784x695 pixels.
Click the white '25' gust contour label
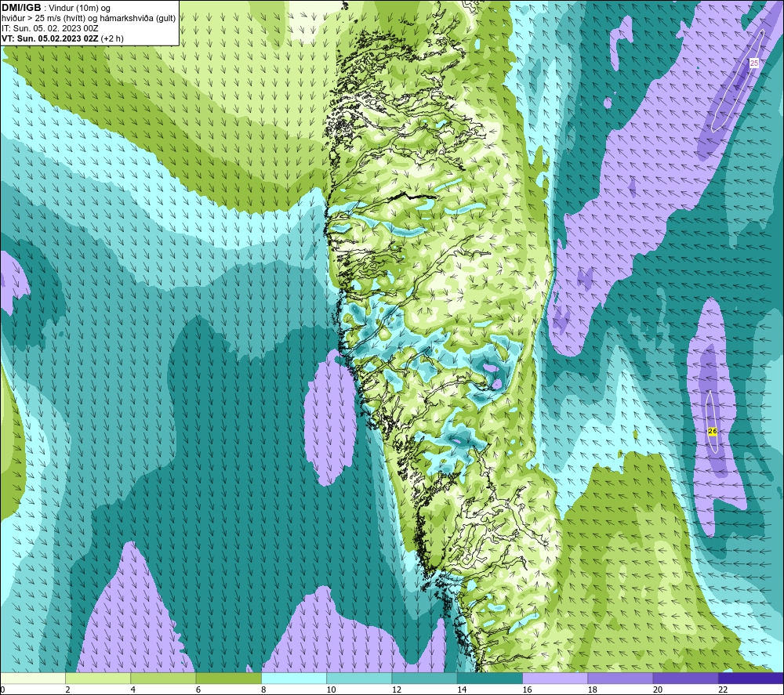pos(754,63)
